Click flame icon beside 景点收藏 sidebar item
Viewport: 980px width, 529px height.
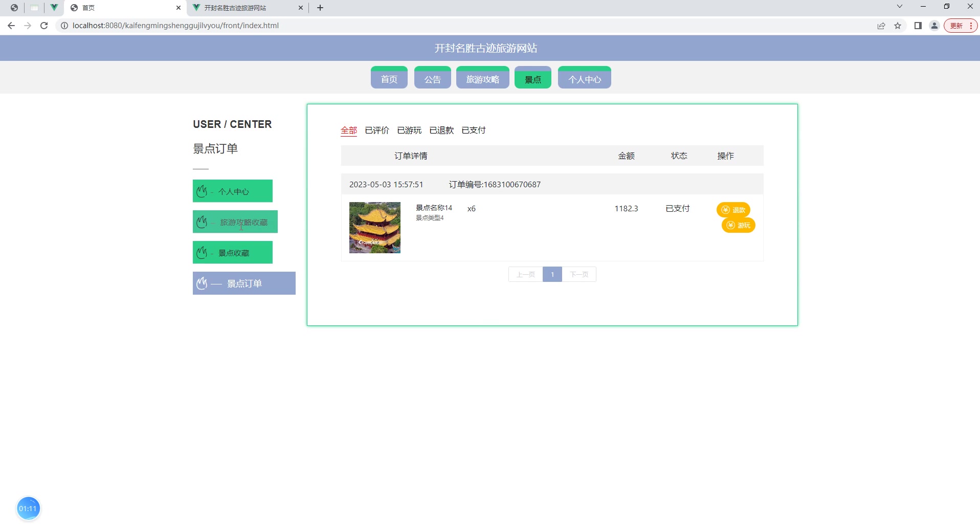coord(202,252)
